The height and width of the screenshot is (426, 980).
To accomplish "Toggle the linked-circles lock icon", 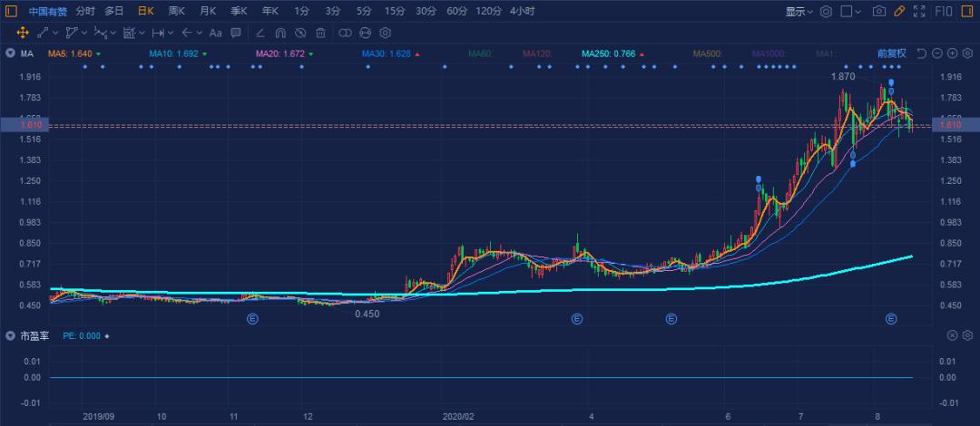I will (345, 33).
